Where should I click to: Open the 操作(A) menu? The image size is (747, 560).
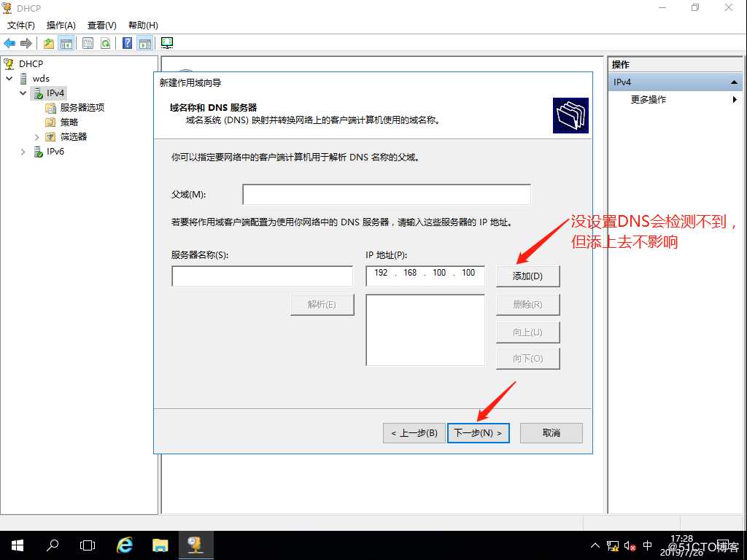(x=61, y=26)
